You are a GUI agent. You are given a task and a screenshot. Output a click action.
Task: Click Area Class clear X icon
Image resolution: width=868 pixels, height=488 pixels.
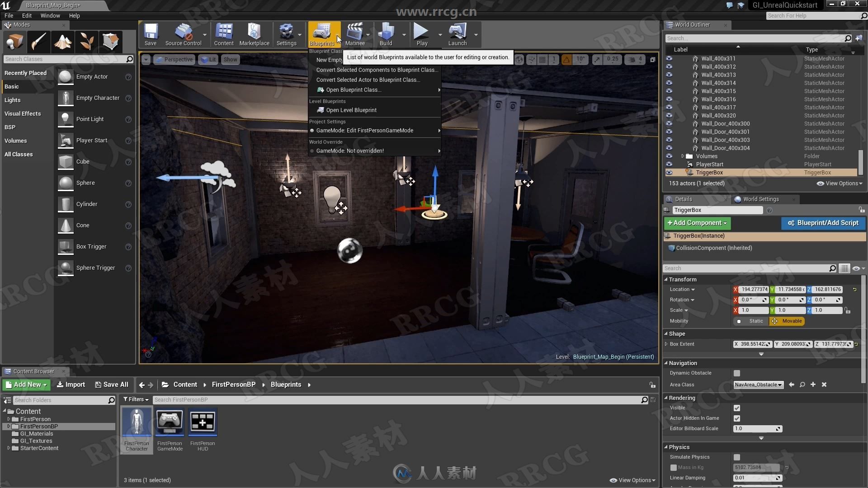point(824,385)
